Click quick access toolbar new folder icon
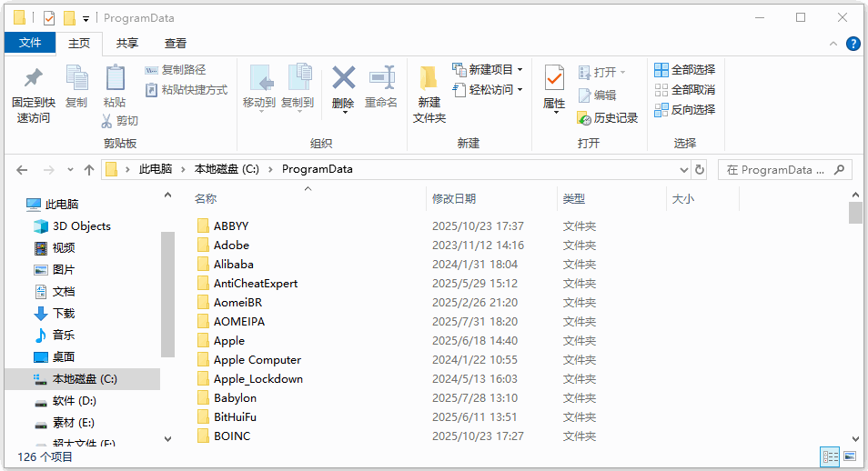Image resolution: width=868 pixels, height=471 pixels. point(69,18)
